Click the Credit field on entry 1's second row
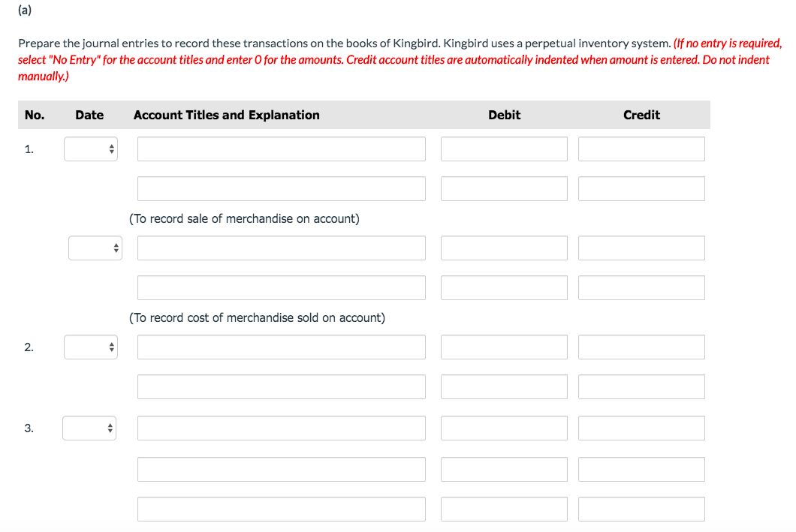This screenshot has width=796, height=532. [x=641, y=188]
